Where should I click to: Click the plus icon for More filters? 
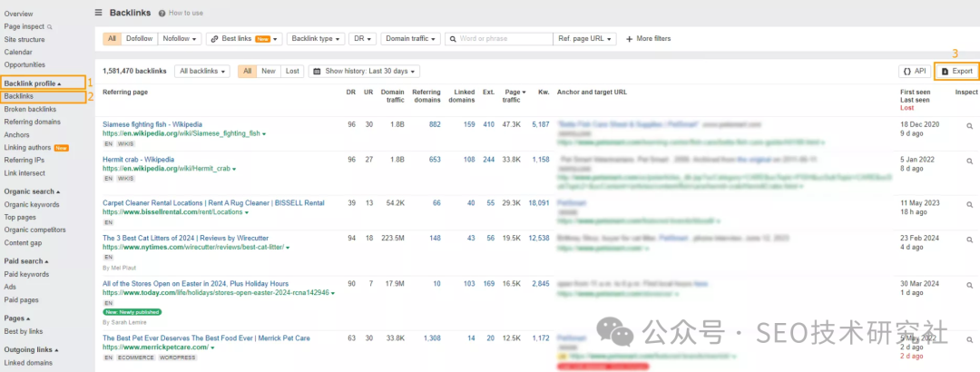tap(630, 39)
